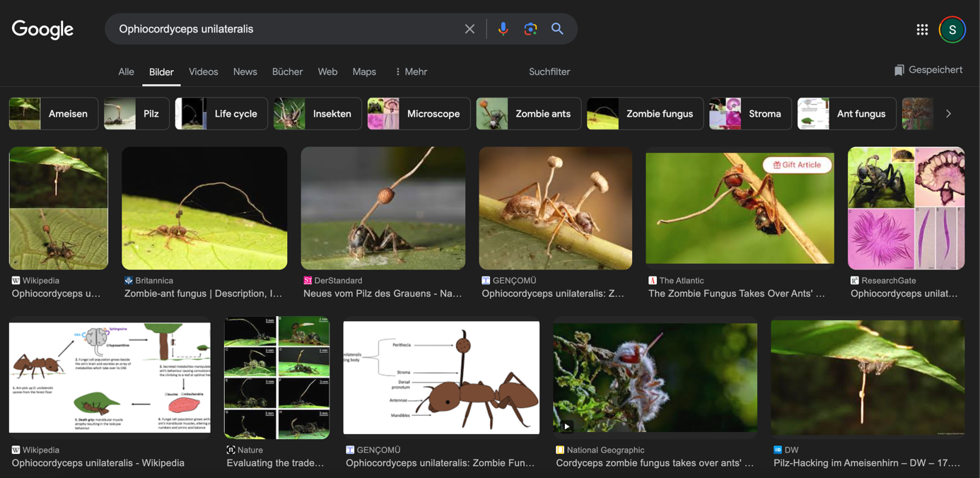The image size is (980, 478).
Task: Expand the Mehr menu
Action: (x=411, y=72)
